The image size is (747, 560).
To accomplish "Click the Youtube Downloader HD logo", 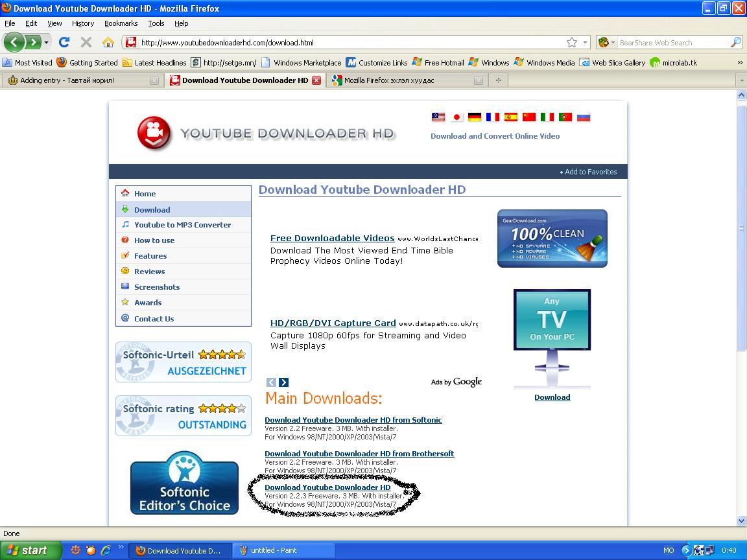I will (x=266, y=133).
